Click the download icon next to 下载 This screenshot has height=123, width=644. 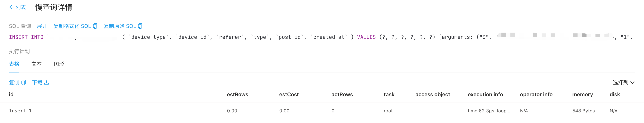[46, 83]
